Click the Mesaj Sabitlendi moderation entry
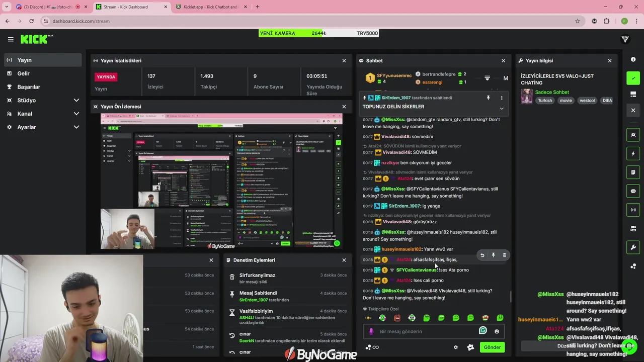Image resolution: width=644 pixels, height=362 pixels. pyautogui.click(x=288, y=296)
